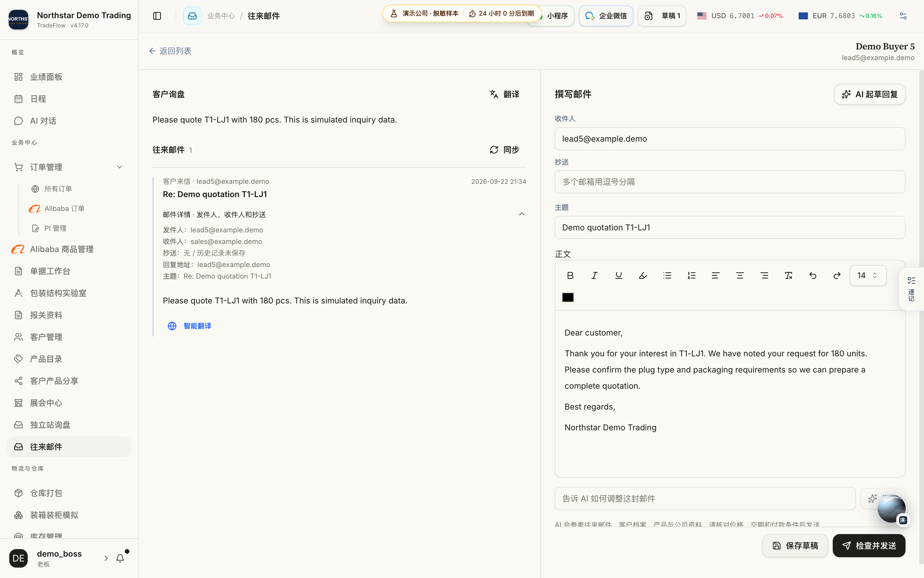Open 独立站询盘 in sidebar

[69, 425]
